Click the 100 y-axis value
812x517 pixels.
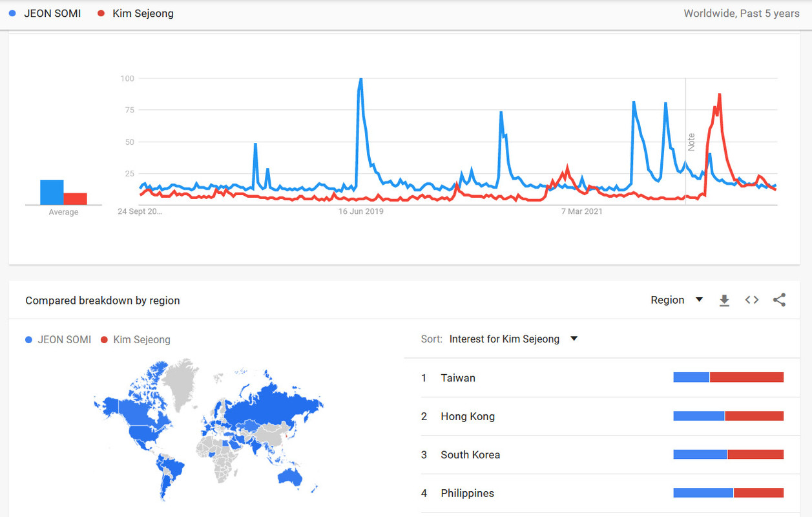click(x=127, y=78)
